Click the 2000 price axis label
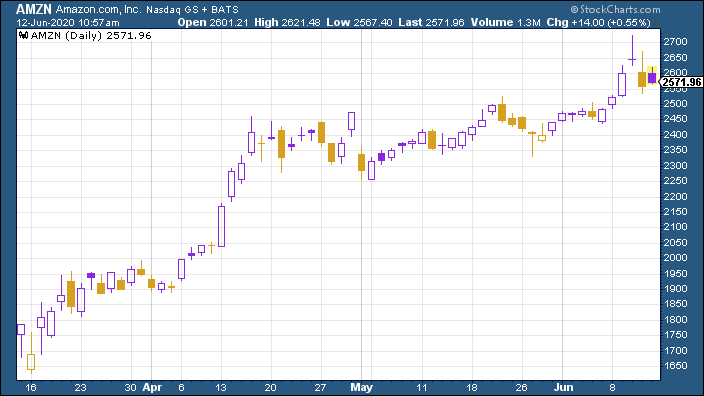 [x=675, y=258]
